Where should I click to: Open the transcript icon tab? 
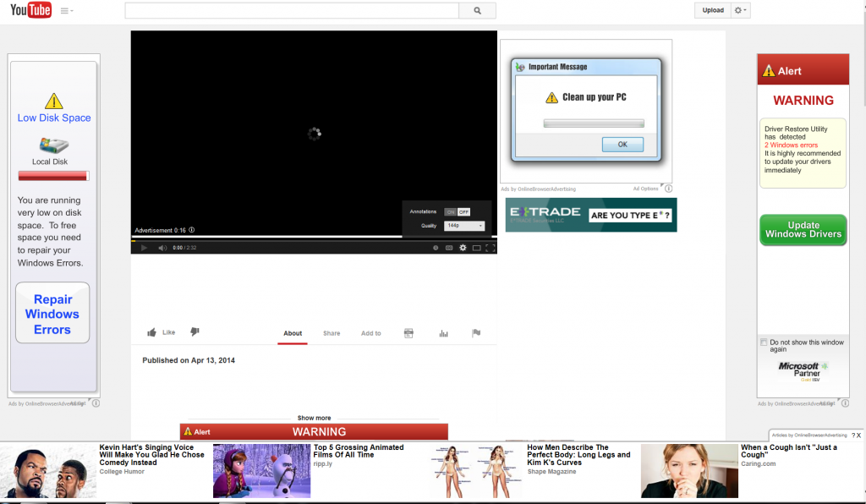pos(408,333)
